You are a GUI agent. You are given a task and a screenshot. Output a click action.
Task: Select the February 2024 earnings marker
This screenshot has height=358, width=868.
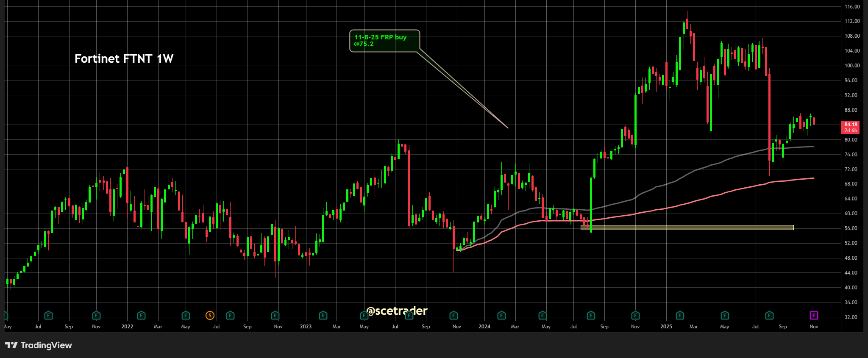click(501, 315)
